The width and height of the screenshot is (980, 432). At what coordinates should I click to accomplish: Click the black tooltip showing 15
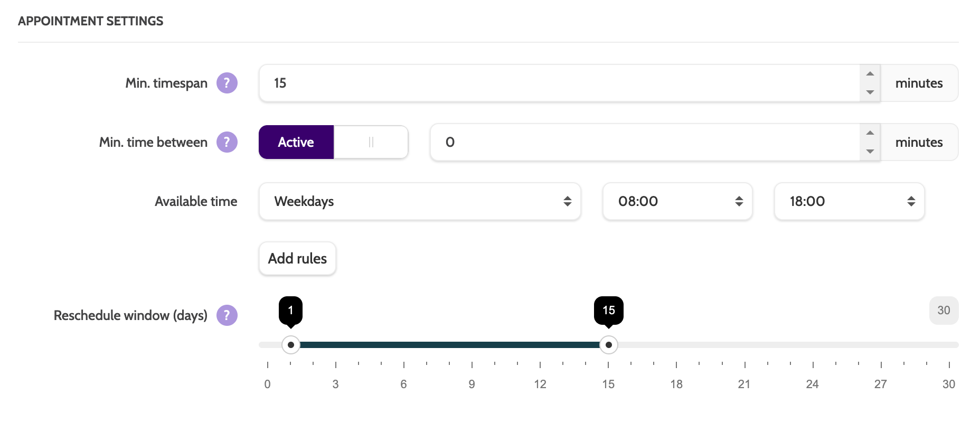(609, 310)
